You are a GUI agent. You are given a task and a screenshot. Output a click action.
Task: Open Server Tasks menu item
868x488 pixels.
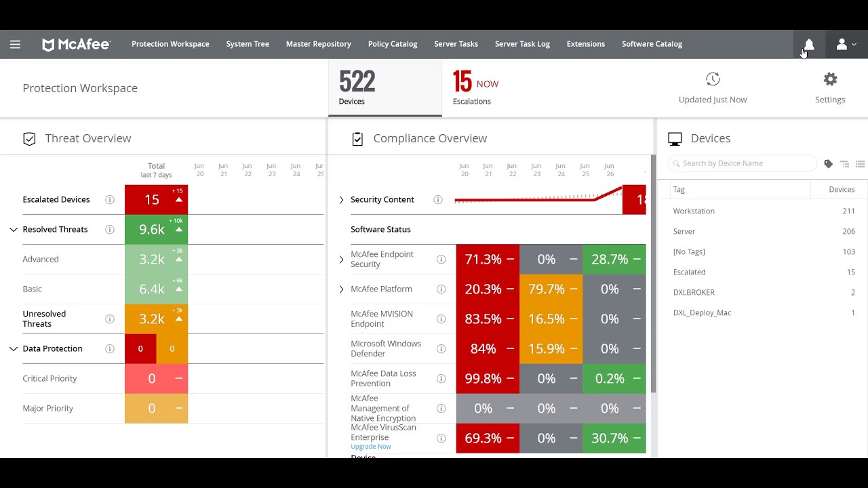coord(456,44)
